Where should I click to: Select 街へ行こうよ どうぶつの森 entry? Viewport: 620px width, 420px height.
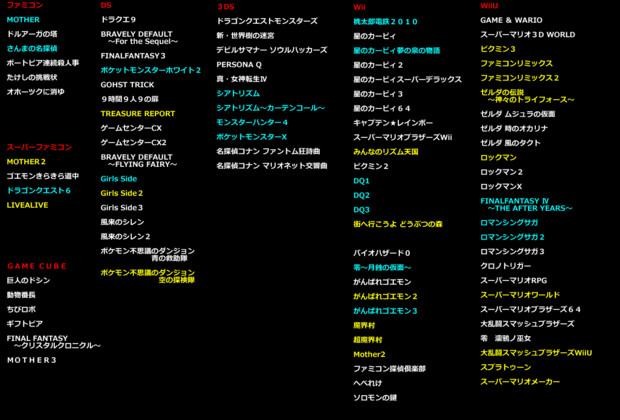point(398,224)
